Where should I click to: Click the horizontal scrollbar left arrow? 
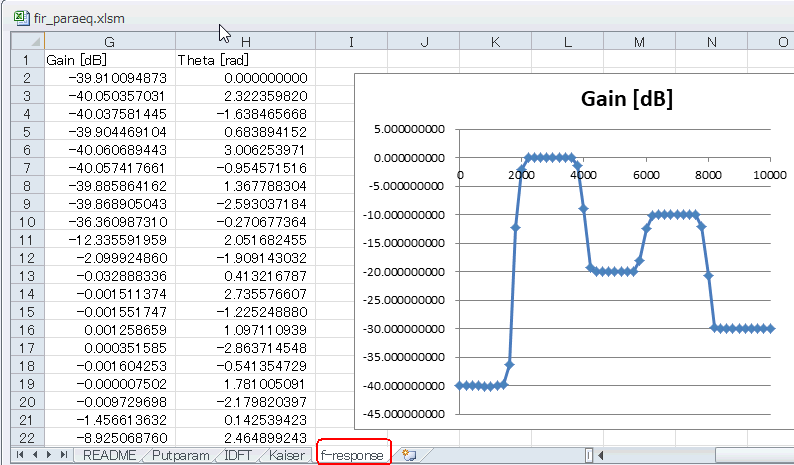click(601, 455)
